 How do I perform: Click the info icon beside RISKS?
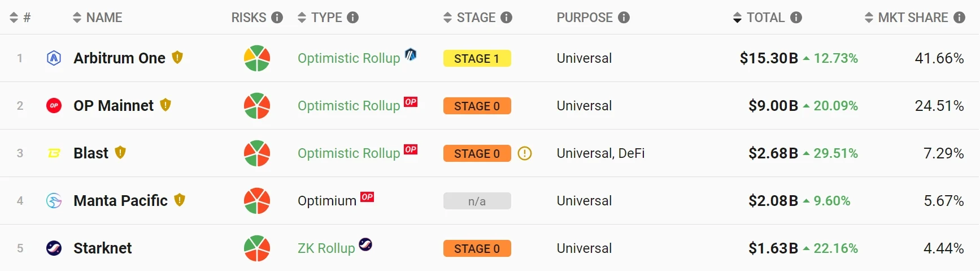point(277,18)
